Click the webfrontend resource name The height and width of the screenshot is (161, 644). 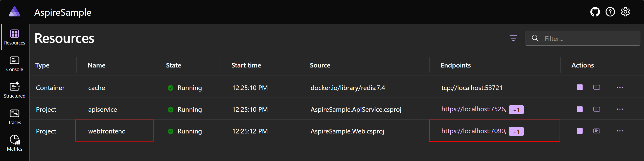[107, 131]
